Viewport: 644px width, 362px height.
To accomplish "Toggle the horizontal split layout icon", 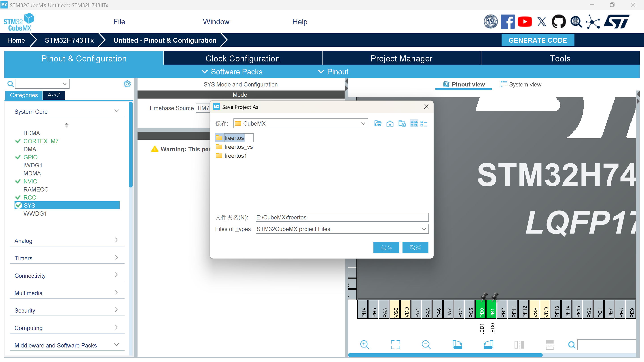I will (549, 345).
